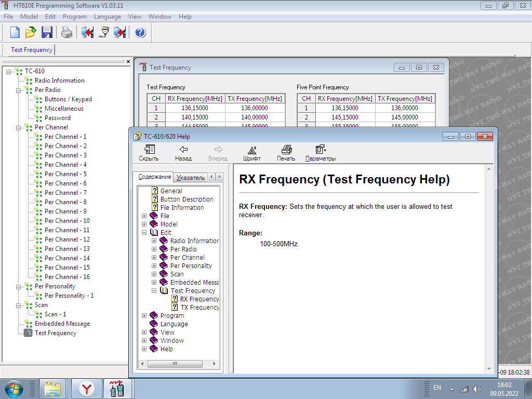Collapse Test Frequency in Help contents
Viewport: 532px width, 399px height.
click(154, 291)
